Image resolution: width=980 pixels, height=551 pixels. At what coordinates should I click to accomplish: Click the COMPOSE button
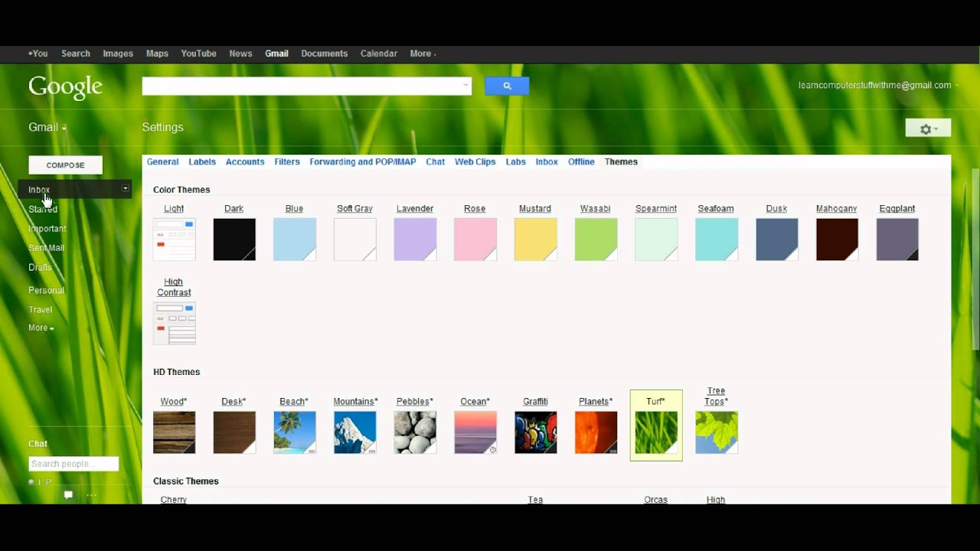tap(65, 165)
